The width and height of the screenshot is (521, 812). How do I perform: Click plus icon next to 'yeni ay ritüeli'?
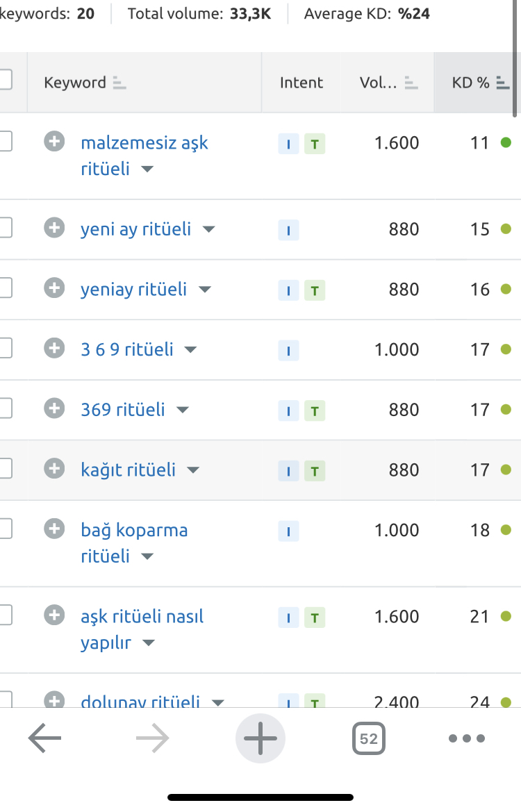[54, 228]
